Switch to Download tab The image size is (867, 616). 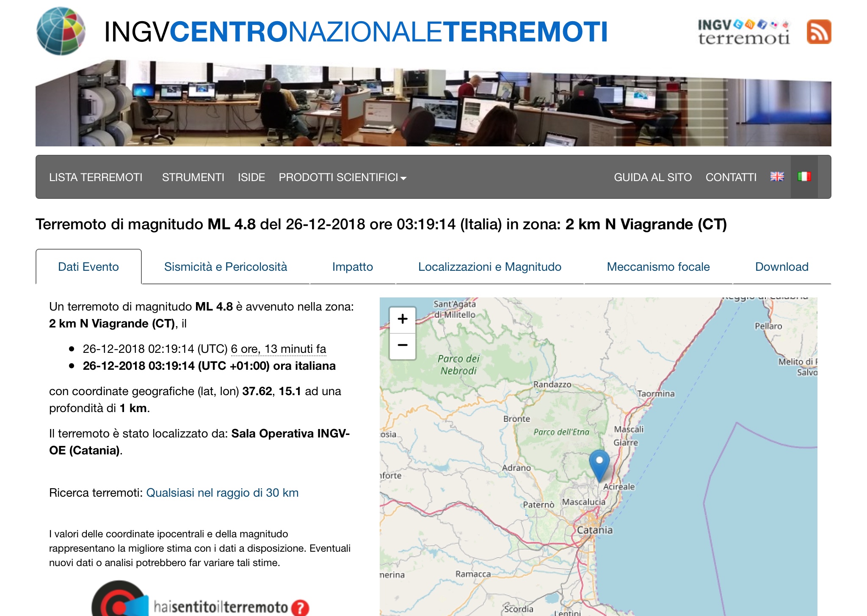[782, 267]
